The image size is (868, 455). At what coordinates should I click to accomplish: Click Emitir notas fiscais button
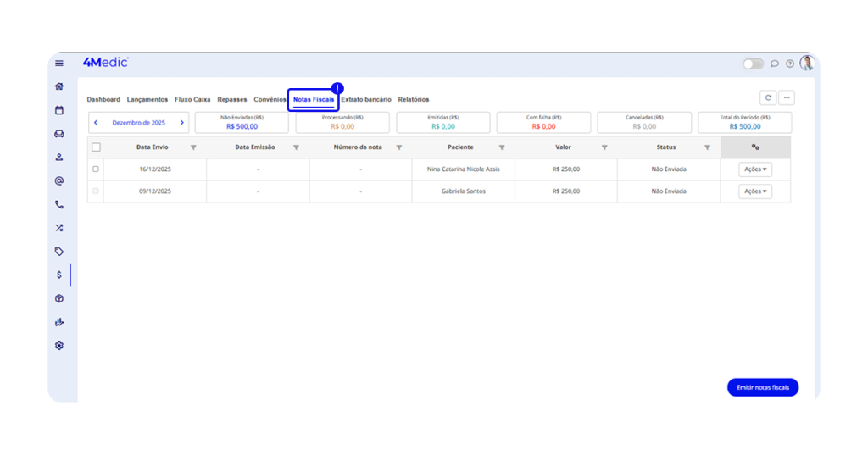(x=762, y=387)
